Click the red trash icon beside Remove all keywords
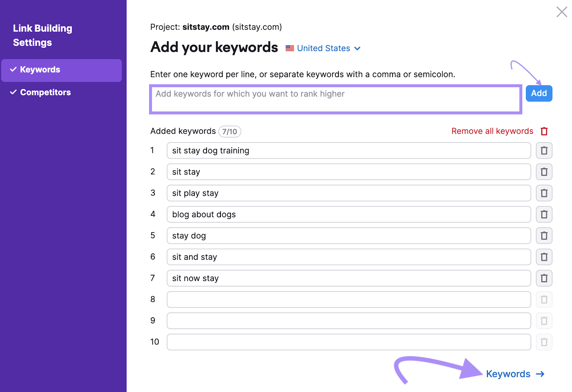The height and width of the screenshot is (392, 572). point(544,131)
